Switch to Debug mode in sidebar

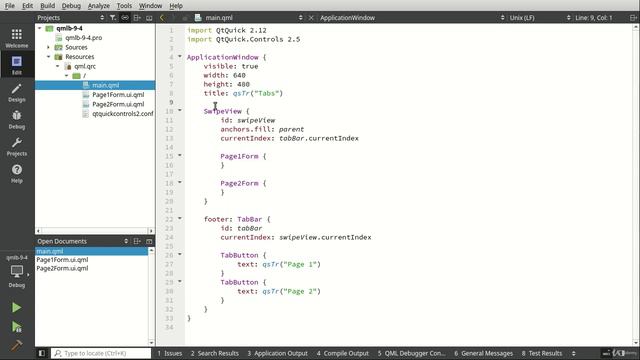[x=17, y=119]
